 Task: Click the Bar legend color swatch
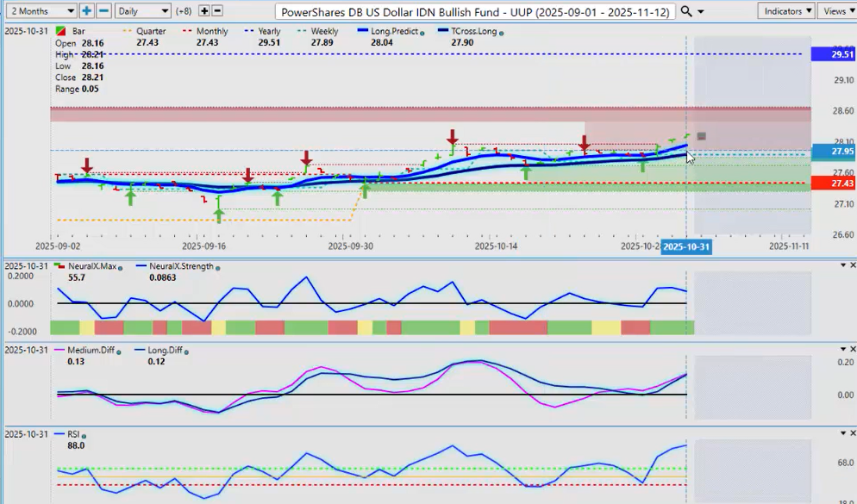[x=59, y=32]
